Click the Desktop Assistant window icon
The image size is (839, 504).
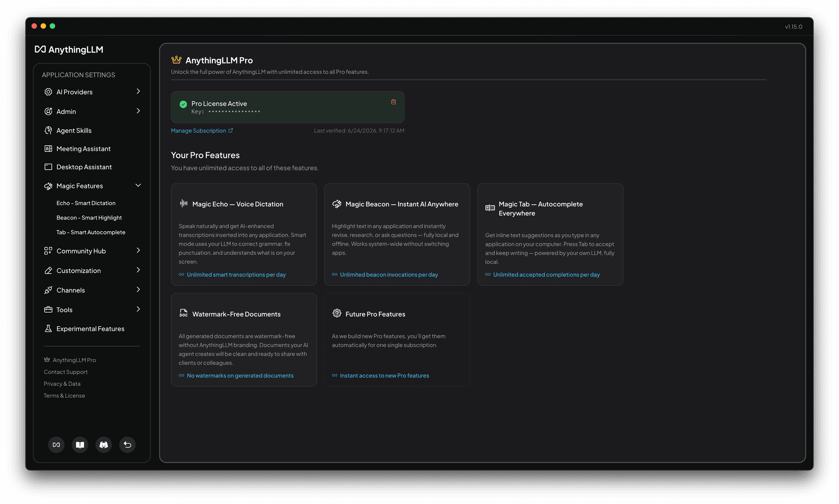(48, 167)
